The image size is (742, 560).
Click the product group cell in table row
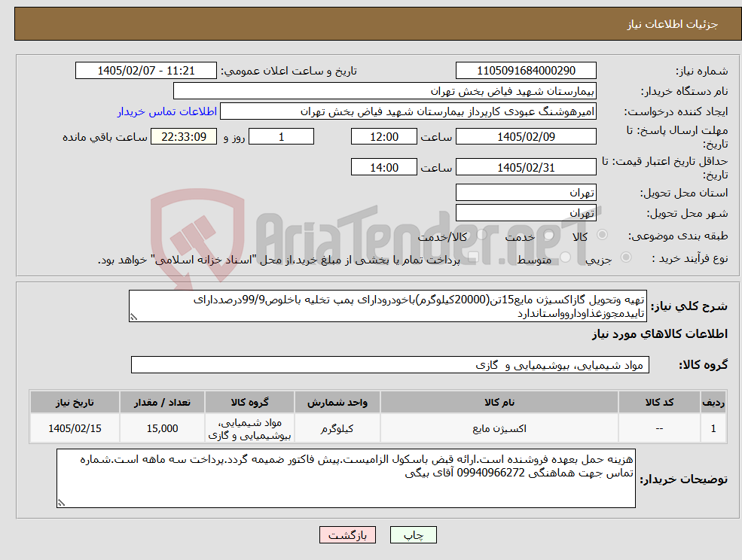[x=249, y=428]
